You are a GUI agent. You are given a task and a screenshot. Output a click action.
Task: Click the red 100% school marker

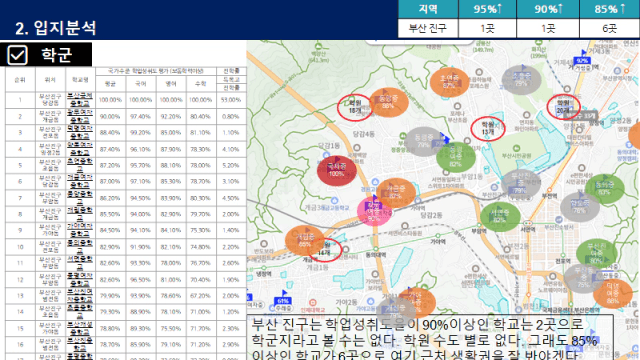pos(336,171)
